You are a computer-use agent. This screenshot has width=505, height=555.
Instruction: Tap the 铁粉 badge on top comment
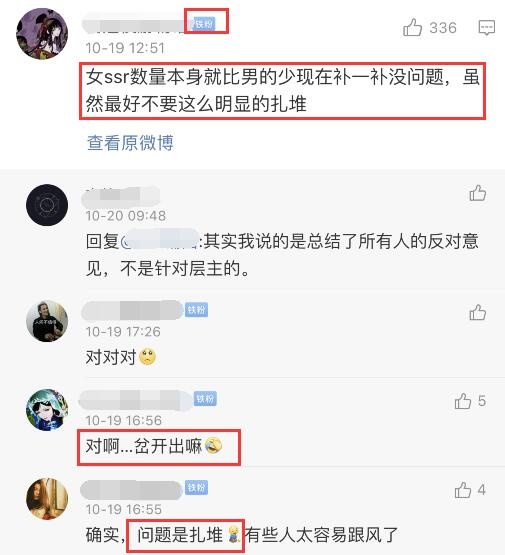click(205, 24)
